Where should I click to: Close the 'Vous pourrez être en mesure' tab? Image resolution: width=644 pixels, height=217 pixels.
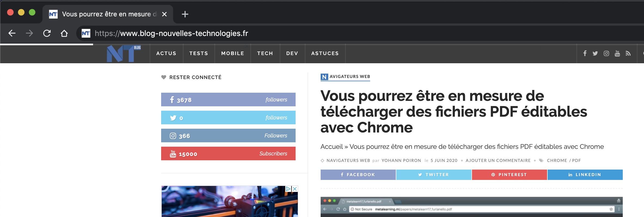pos(164,14)
